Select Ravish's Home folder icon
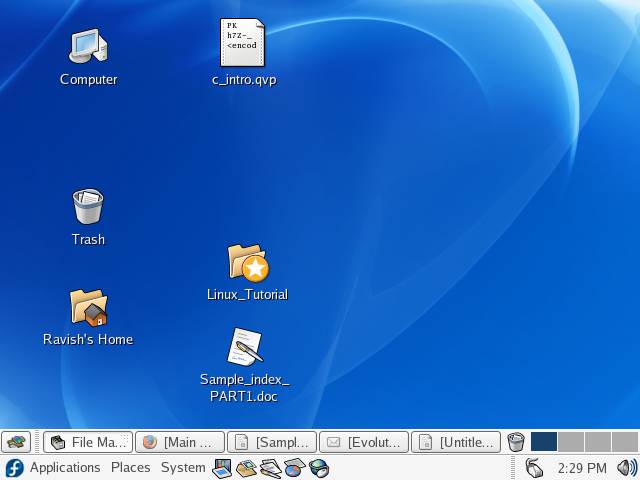Screen dimensions: 640x480 click(x=88, y=308)
